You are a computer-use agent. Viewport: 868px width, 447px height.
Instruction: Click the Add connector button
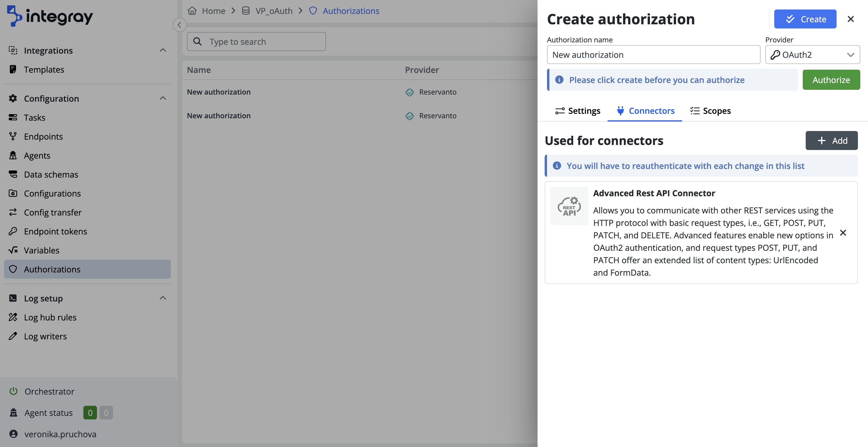[x=831, y=141]
